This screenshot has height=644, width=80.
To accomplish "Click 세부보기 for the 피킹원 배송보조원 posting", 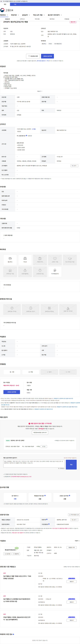I will tap(71, 620).
